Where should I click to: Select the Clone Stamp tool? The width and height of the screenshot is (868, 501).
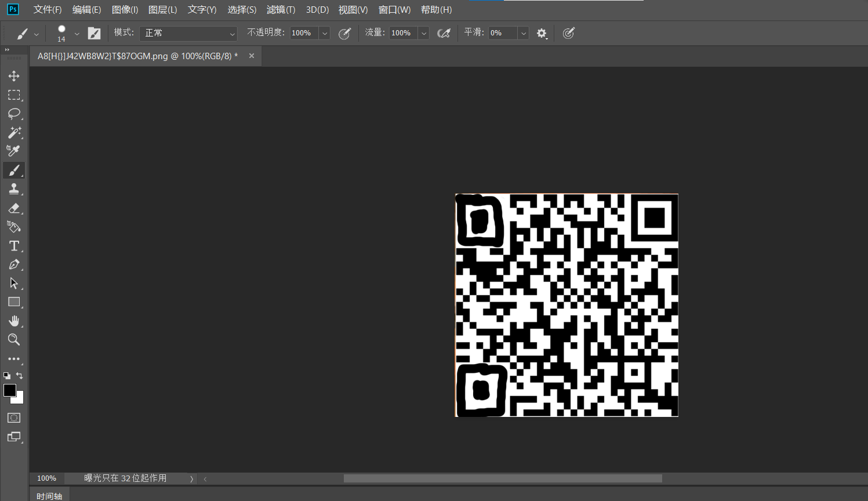click(14, 189)
